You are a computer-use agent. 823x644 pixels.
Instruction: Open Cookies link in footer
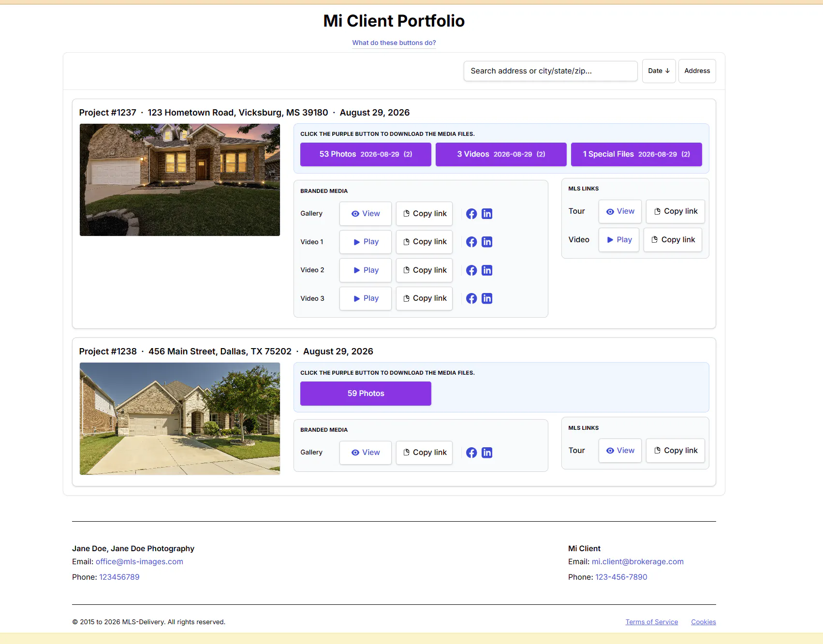(703, 622)
